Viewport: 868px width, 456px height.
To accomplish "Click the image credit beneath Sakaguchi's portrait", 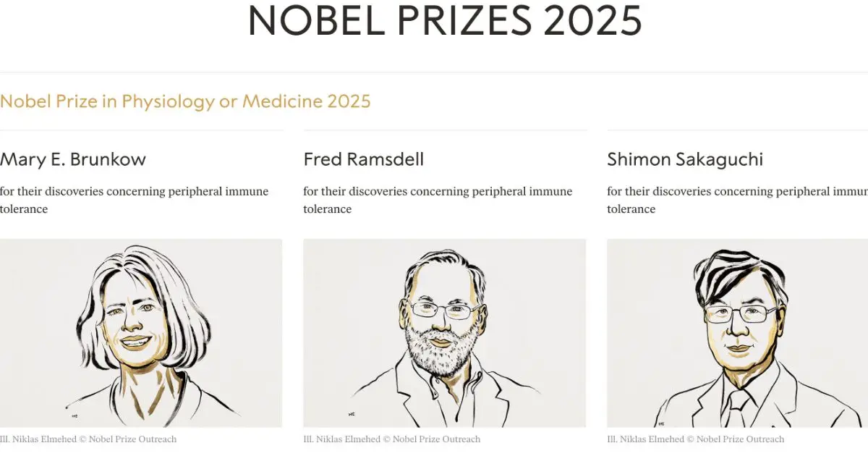I will (x=696, y=439).
